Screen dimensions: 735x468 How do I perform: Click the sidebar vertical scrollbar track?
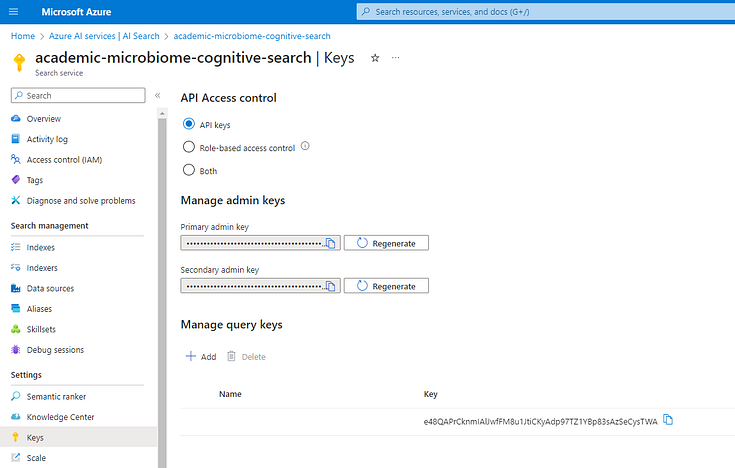[162, 291]
